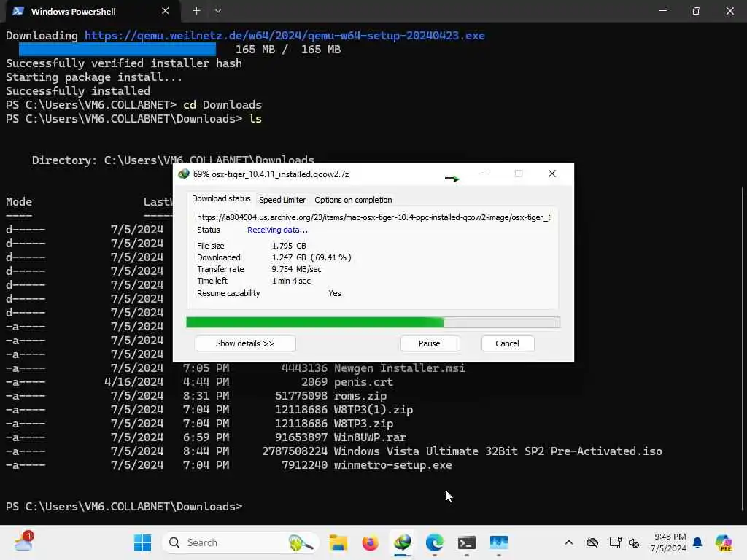
Task: Close the download dialog window
Action: point(551,174)
